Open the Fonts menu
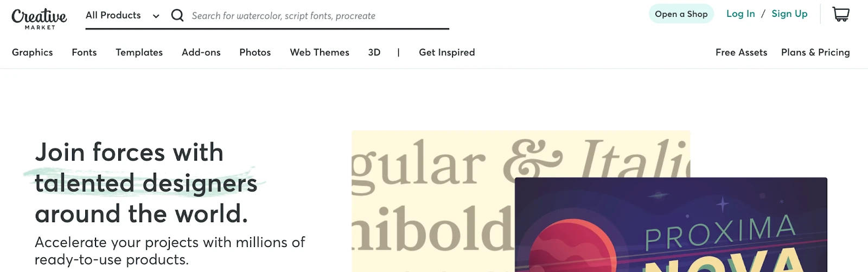Screen dimensions: 868x272 [84, 52]
